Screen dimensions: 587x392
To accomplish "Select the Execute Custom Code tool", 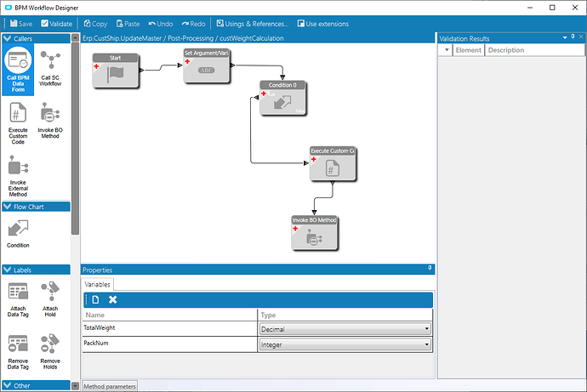I will 18,123.
